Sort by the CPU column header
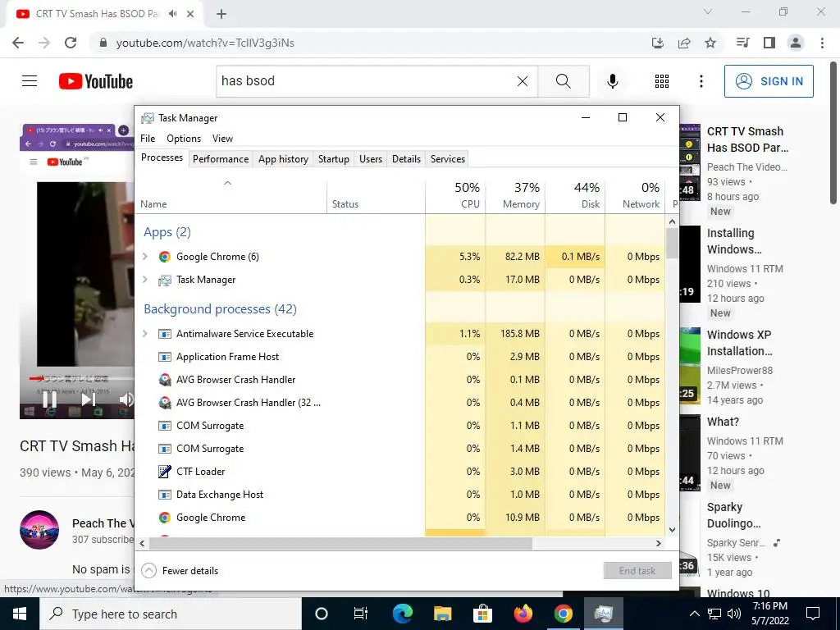 (456, 196)
